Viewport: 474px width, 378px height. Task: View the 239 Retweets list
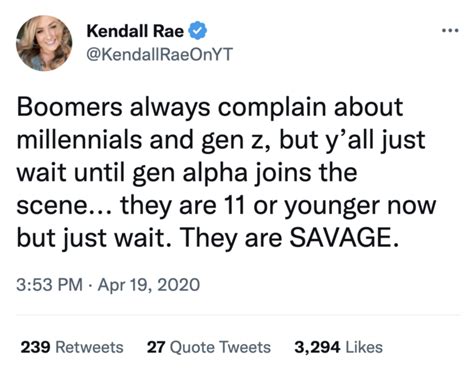pyautogui.click(x=72, y=347)
